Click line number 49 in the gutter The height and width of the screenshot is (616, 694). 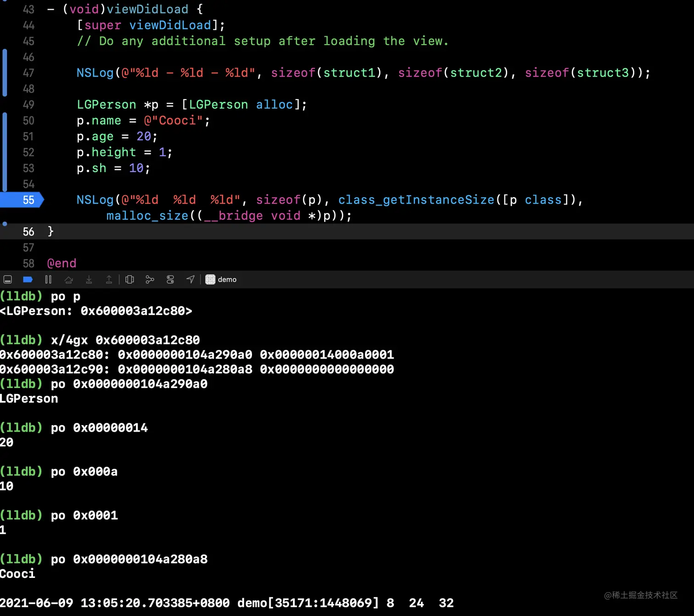coord(28,105)
